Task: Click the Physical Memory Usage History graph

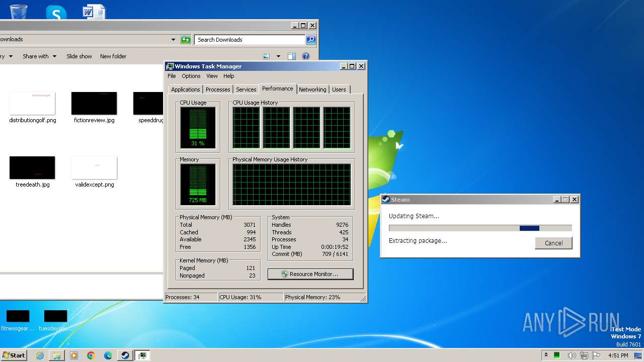Action: (292, 184)
